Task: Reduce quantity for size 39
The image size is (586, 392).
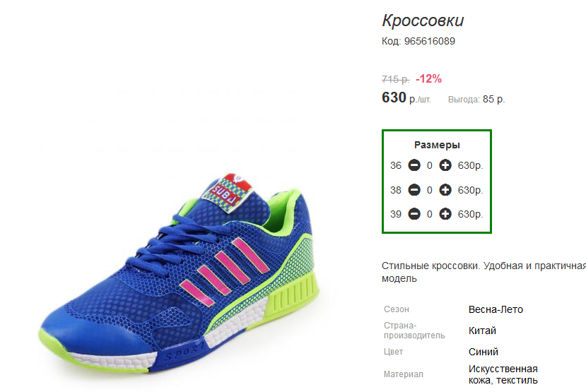Action: click(414, 214)
